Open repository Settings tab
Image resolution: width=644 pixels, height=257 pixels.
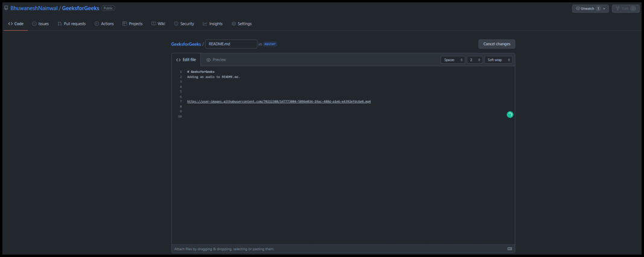pos(242,24)
